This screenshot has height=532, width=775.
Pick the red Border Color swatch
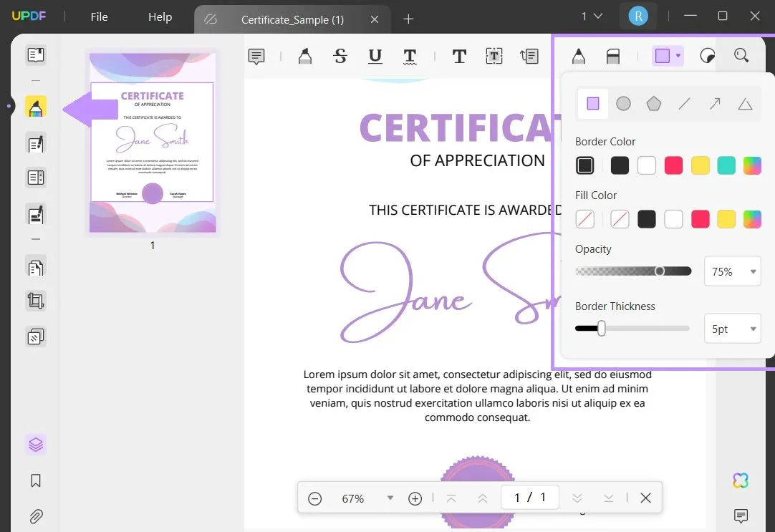[673, 165]
